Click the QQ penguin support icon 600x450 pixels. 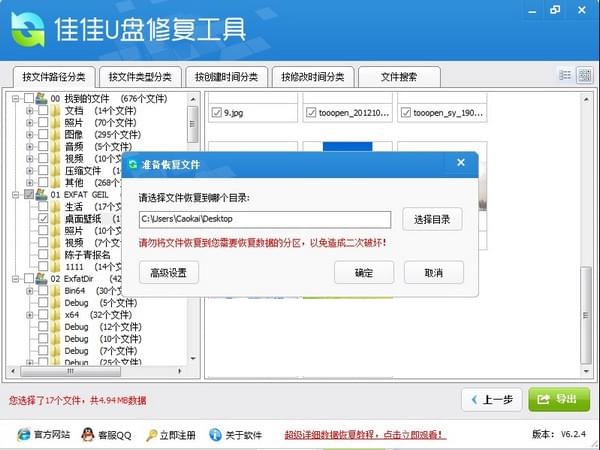point(88,435)
